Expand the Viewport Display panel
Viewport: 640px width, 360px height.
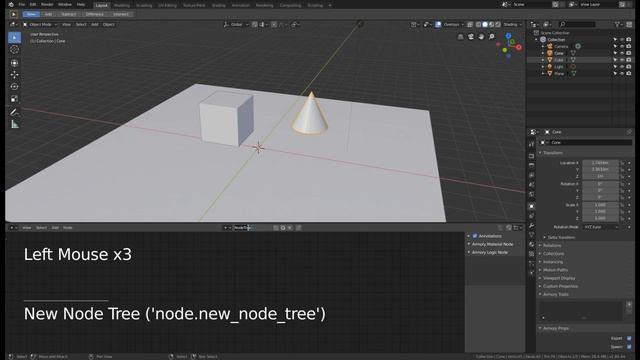pyautogui.click(x=559, y=278)
